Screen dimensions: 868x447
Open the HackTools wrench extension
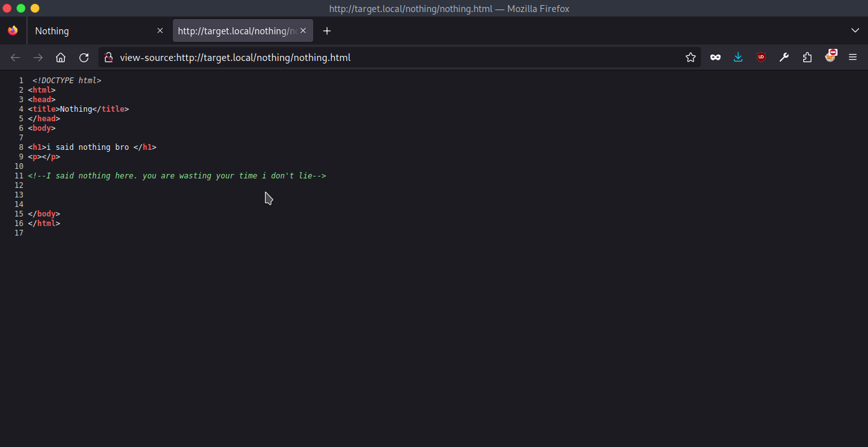pos(783,57)
